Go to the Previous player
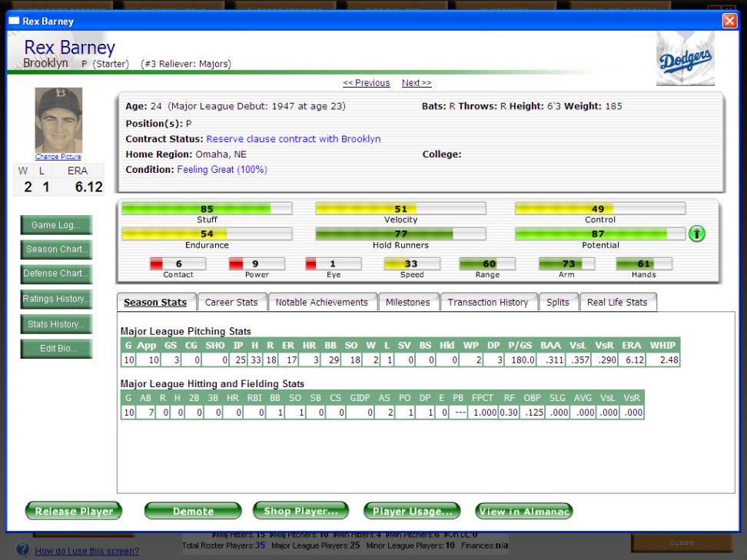This screenshot has height=560, width=747. [367, 83]
